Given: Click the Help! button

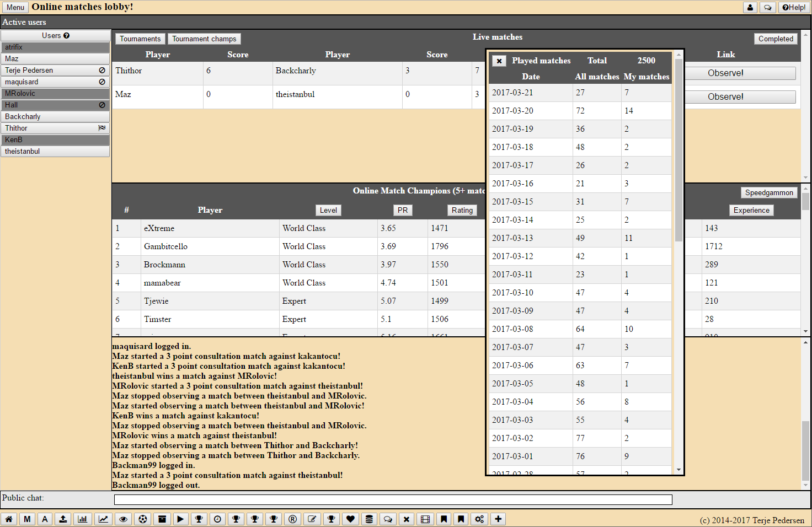Looking at the screenshot, I should 794,7.
